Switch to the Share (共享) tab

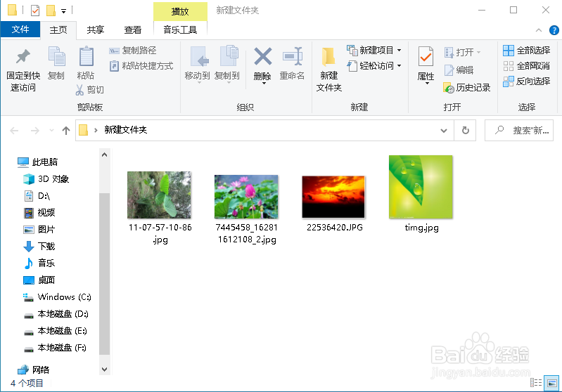tap(96, 30)
